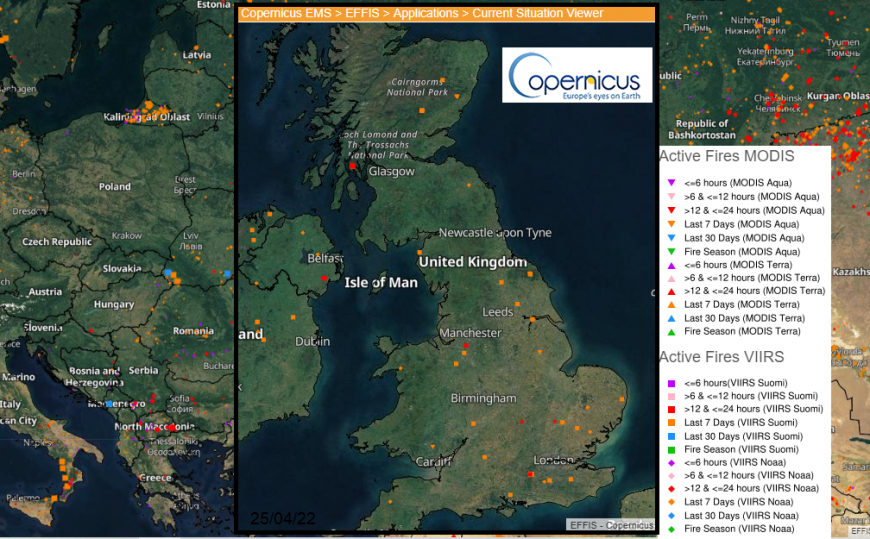Click the Czech Republic label on background map

57,242
